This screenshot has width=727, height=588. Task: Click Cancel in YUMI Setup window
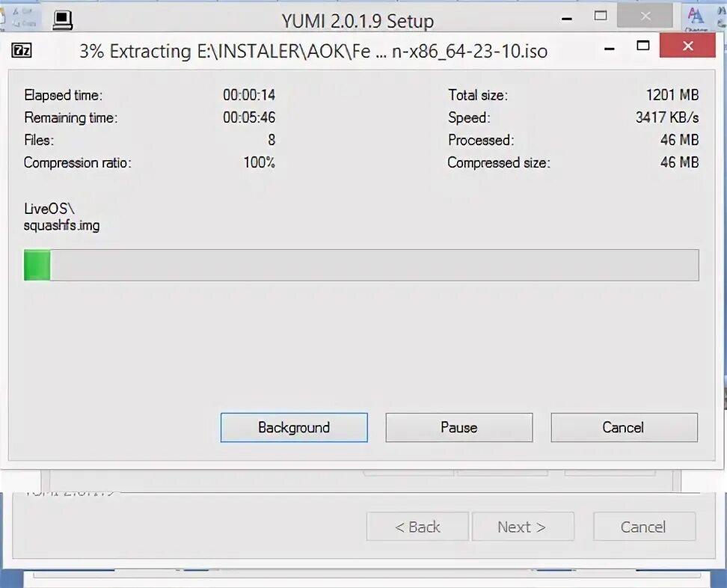click(x=645, y=527)
